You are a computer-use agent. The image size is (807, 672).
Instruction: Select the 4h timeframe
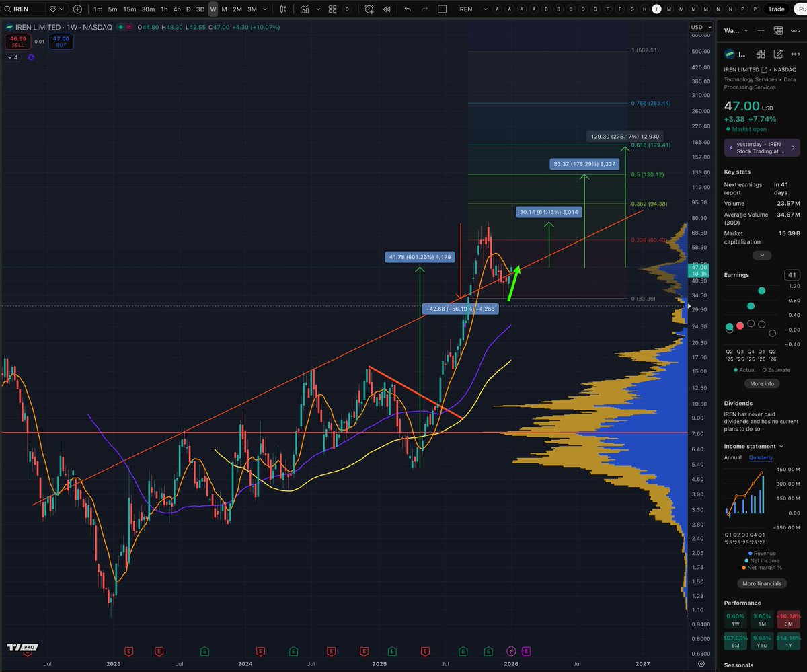177,9
